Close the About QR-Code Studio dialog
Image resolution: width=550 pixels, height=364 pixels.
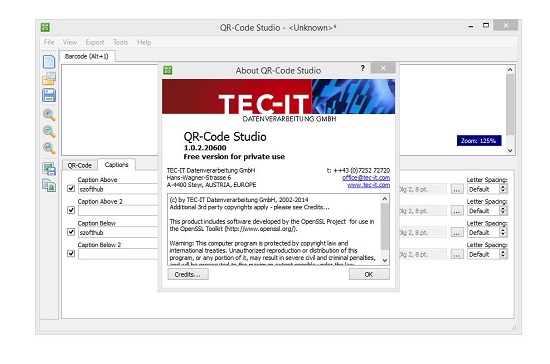tap(383, 68)
